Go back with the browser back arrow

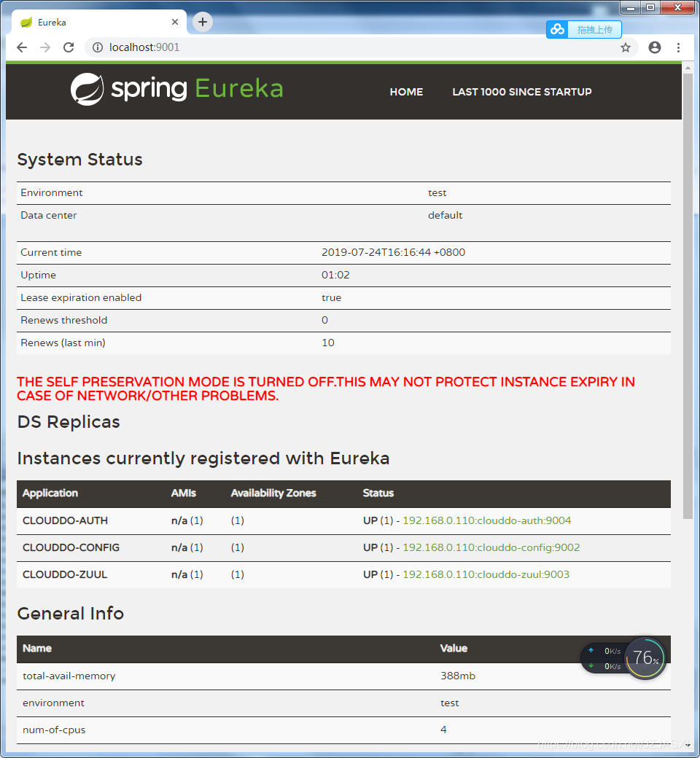22,47
